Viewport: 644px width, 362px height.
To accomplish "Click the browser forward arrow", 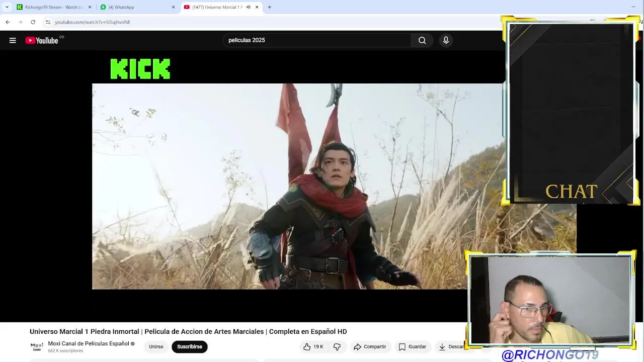I will click(x=20, y=22).
